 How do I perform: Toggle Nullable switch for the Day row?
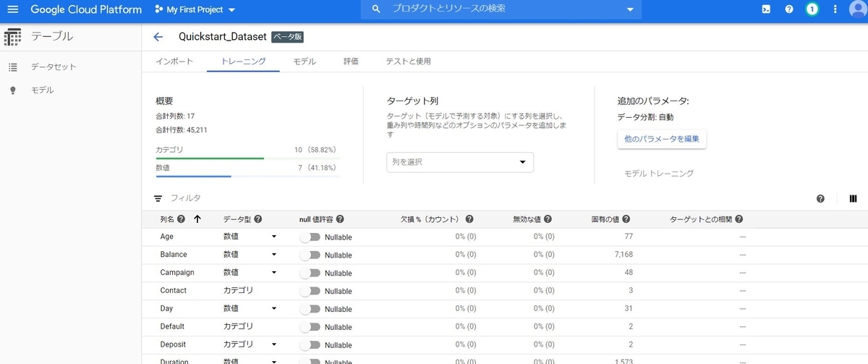point(310,309)
